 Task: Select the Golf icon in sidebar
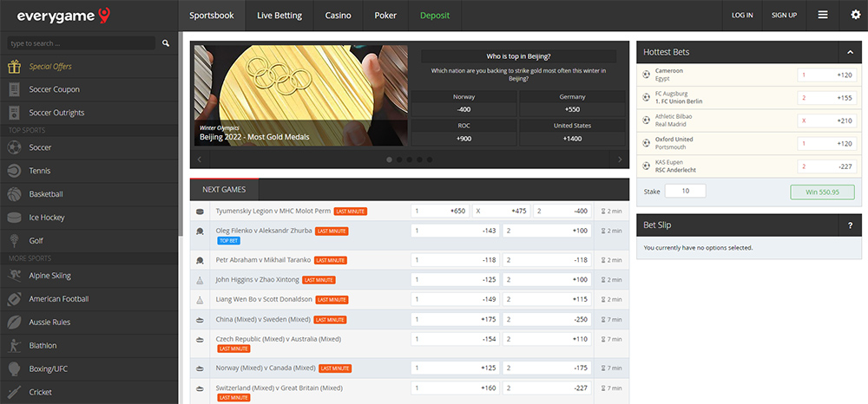click(x=15, y=240)
